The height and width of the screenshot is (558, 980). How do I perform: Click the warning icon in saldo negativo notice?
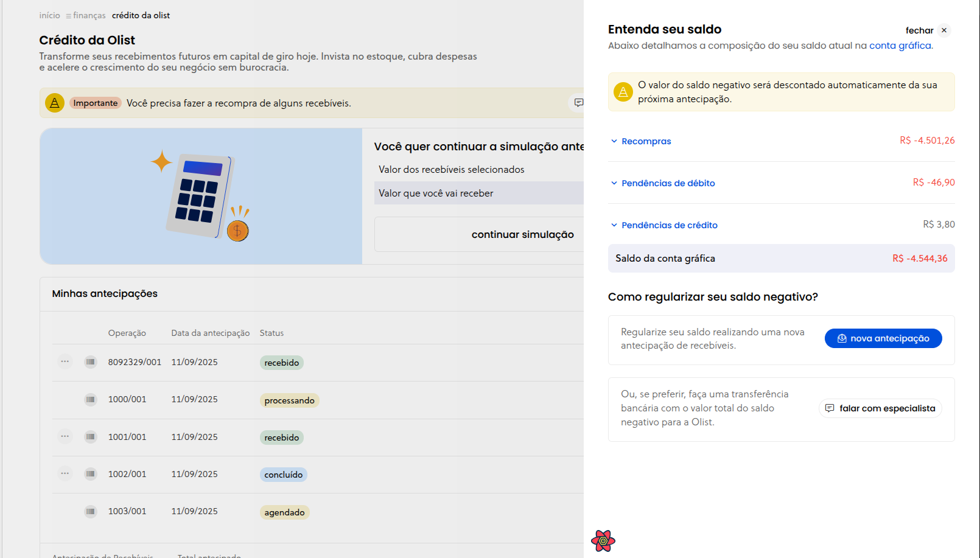point(623,92)
